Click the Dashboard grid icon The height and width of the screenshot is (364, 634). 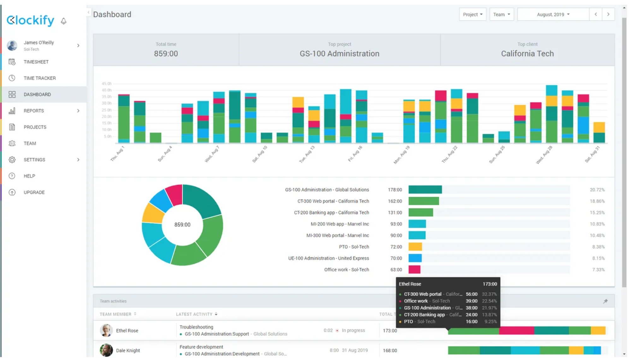(12, 95)
